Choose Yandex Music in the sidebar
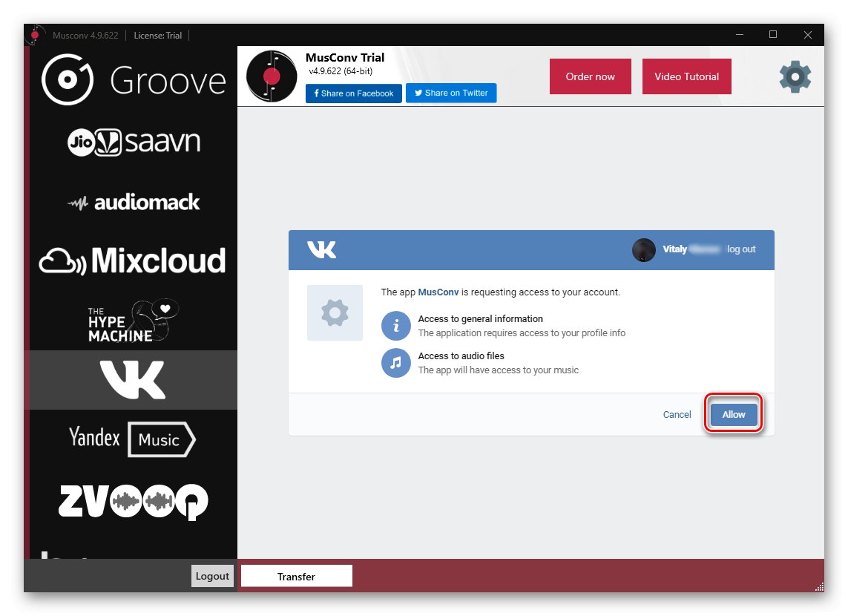 pyautogui.click(x=133, y=439)
